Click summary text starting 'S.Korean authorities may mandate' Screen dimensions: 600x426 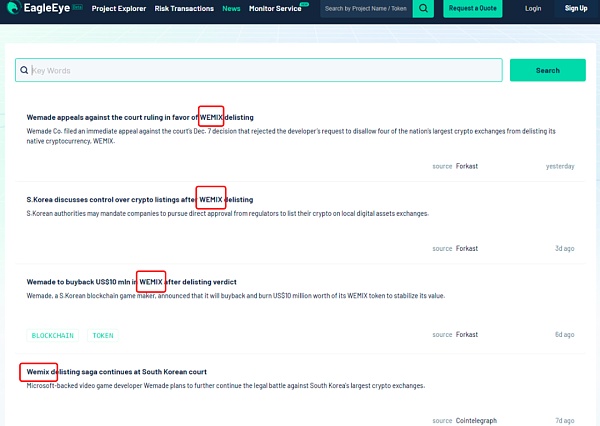227,213
